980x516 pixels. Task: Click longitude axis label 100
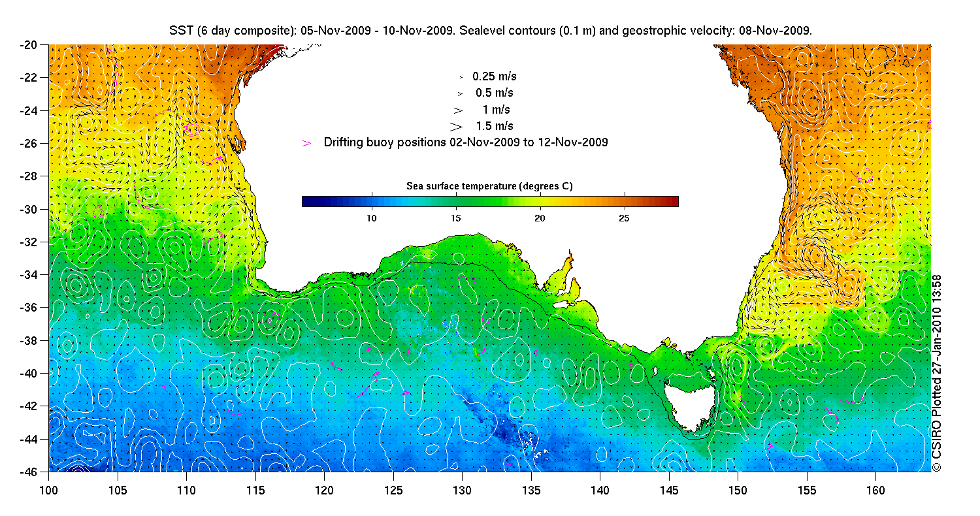[x=48, y=490]
